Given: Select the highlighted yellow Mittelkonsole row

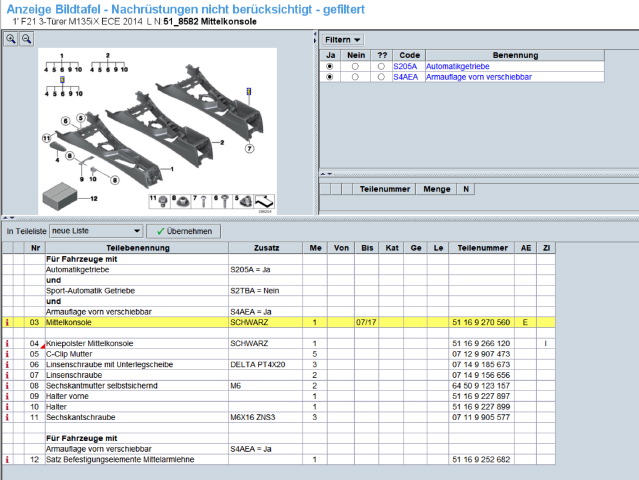Looking at the screenshot, I should click(x=279, y=322).
